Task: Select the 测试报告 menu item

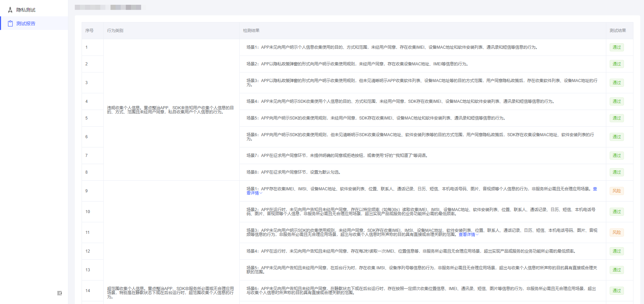Action: [26, 23]
